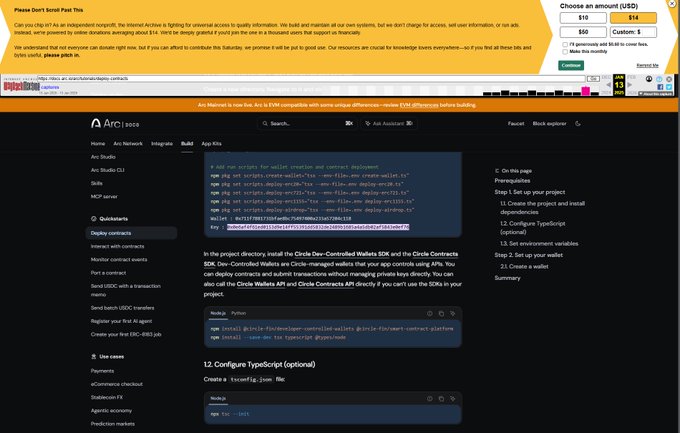The width and height of the screenshot is (680, 433).
Task: Open the Block explorer link
Action: click(x=549, y=124)
